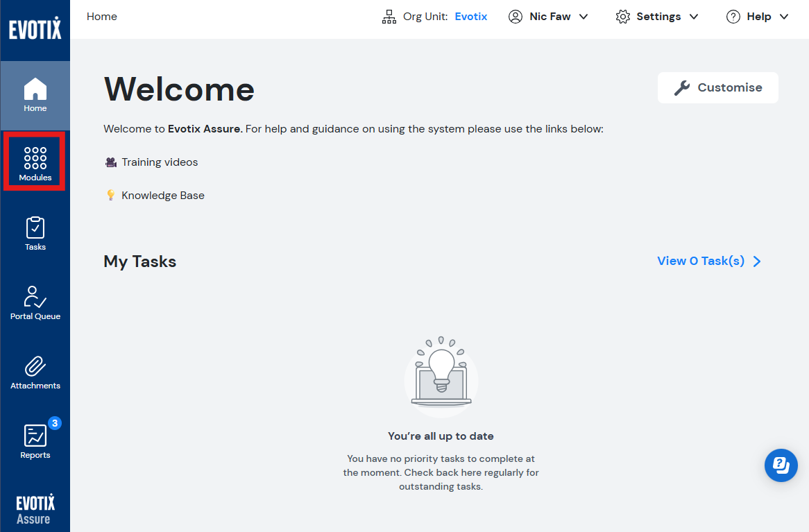The width and height of the screenshot is (809, 532).
Task: Click the Org Unit label text
Action: pos(425,17)
